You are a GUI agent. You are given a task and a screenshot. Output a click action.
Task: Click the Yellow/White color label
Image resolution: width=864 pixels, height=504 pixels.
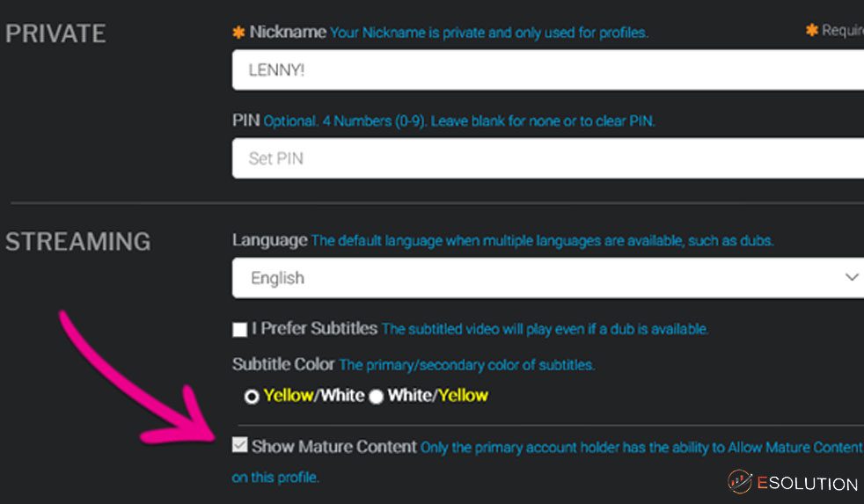click(314, 396)
